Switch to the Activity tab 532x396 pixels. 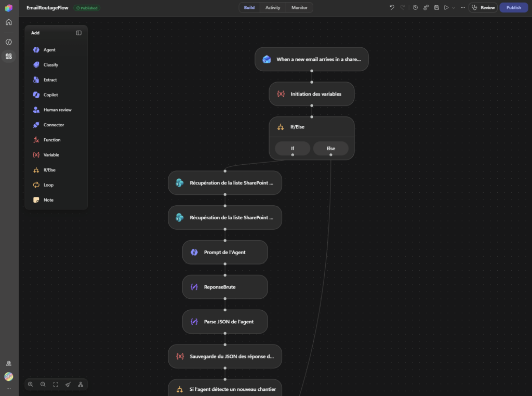273,7
